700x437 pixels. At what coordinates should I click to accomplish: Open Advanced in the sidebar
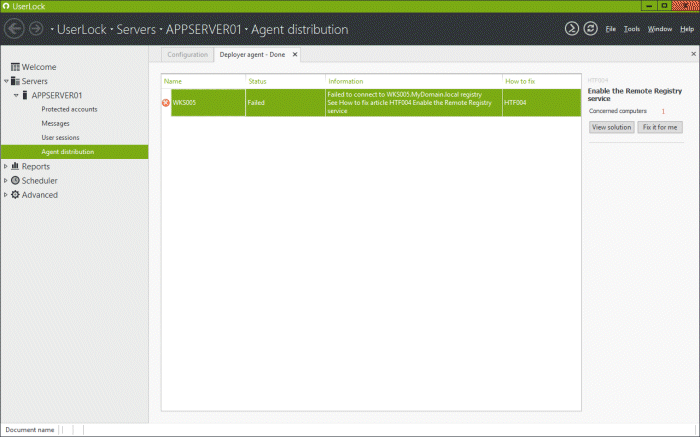point(39,195)
